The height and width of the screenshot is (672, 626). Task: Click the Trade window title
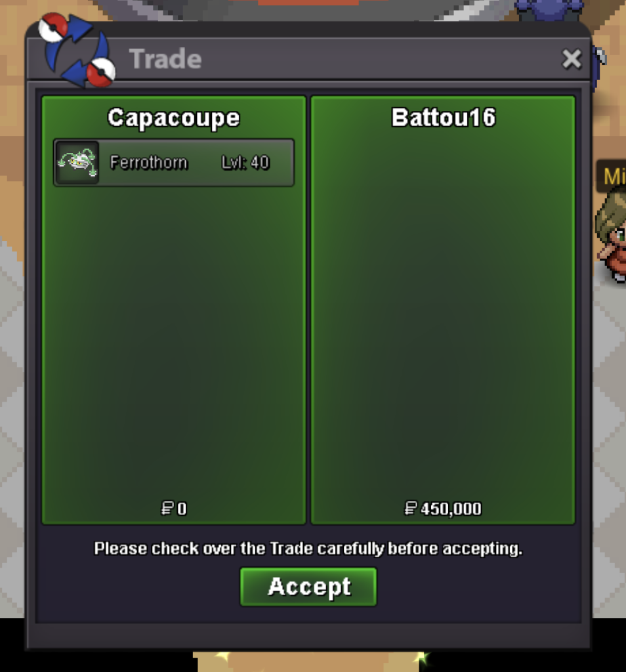click(x=165, y=58)
